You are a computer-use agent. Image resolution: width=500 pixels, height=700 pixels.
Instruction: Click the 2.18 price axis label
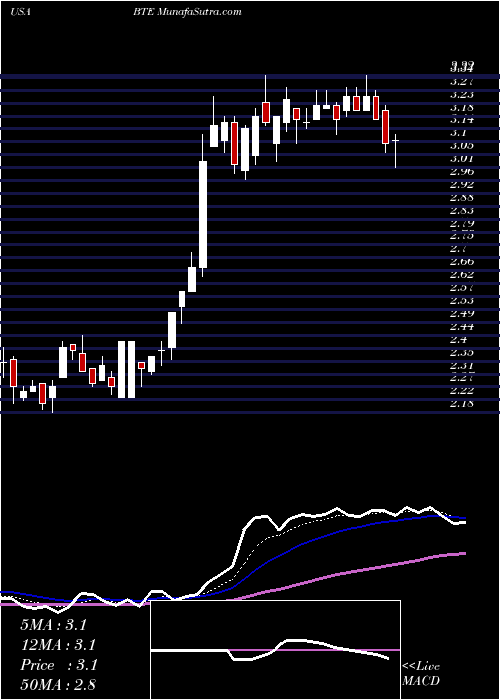(462, 404)
